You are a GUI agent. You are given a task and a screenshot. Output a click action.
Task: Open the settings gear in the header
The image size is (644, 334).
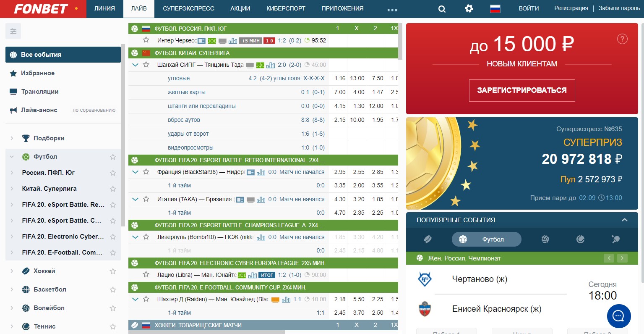click(x=469, y=8)
